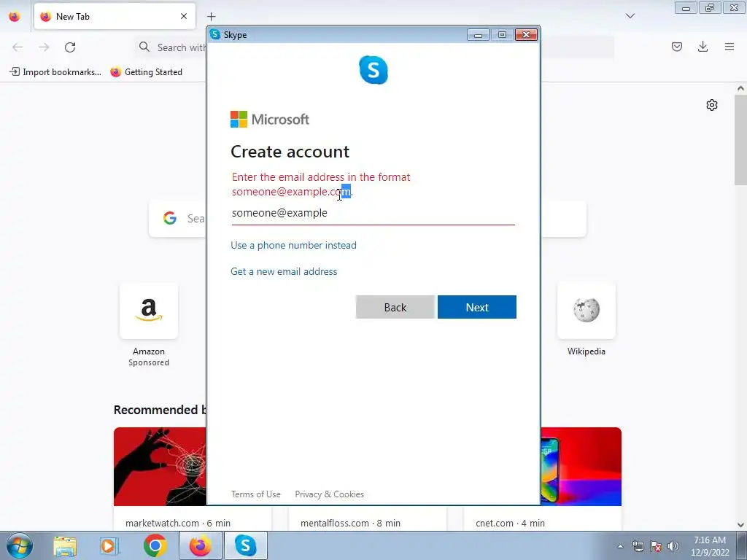The width and height of the screenshot is (747, 560).
Task: Minimize the Skype window
Action: point(478,35)
